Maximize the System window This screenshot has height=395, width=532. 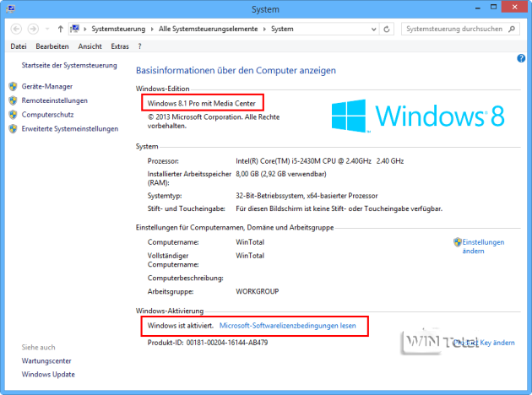494,7
